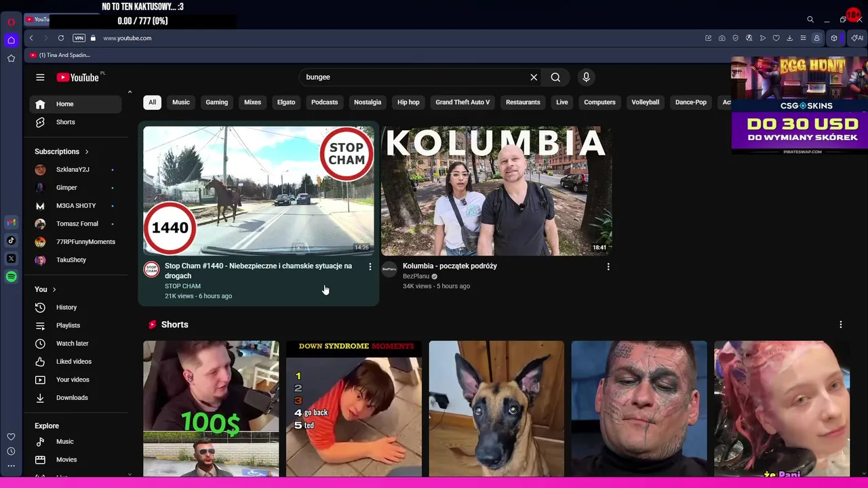The height and width of the screenshot is (488, 868).
Task: Reload the page with the refresh icon
Action: (61, 38)
